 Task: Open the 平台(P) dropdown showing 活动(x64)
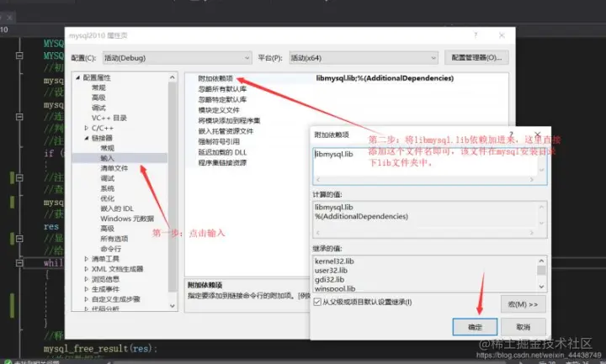pos(364,58)
